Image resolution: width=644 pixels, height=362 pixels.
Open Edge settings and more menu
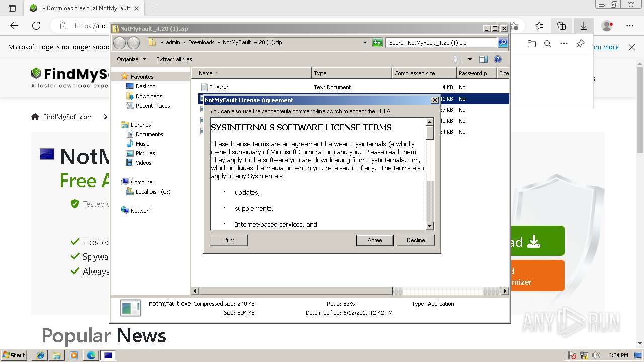pyautogui.click(x=630, y=26)
